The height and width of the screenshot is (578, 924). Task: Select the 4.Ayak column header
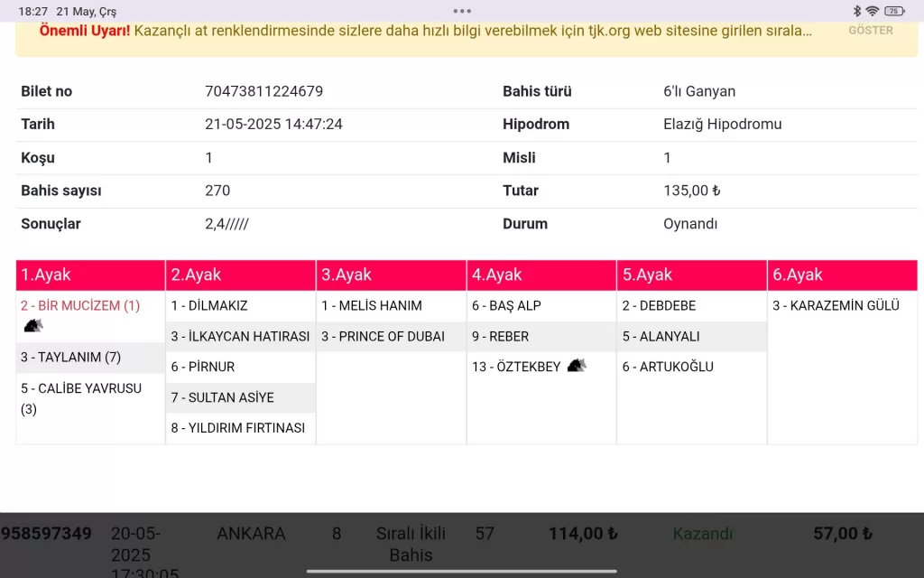541,275
